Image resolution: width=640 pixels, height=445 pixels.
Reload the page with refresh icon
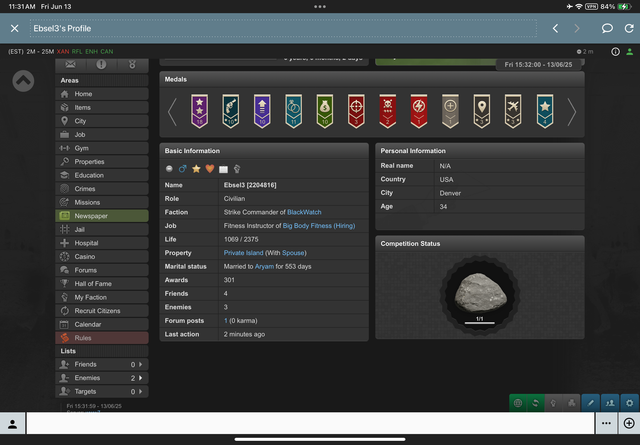(x=629, y=28)
